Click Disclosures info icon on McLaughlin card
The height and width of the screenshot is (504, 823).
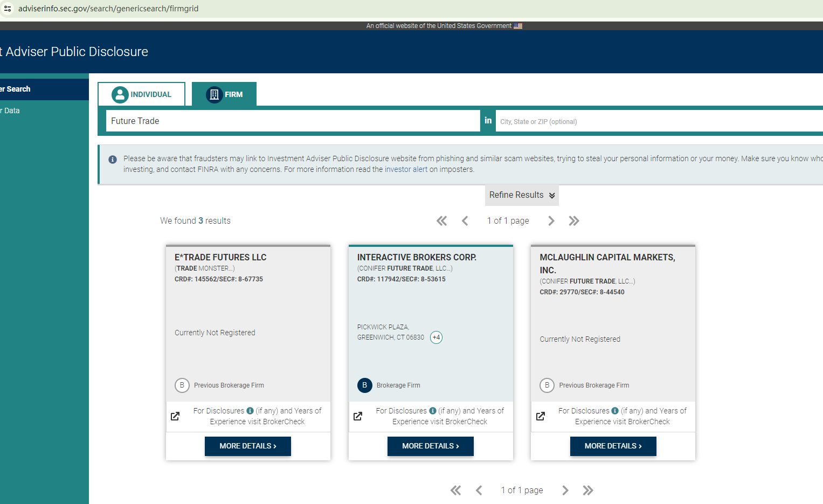tap(615, 411)
